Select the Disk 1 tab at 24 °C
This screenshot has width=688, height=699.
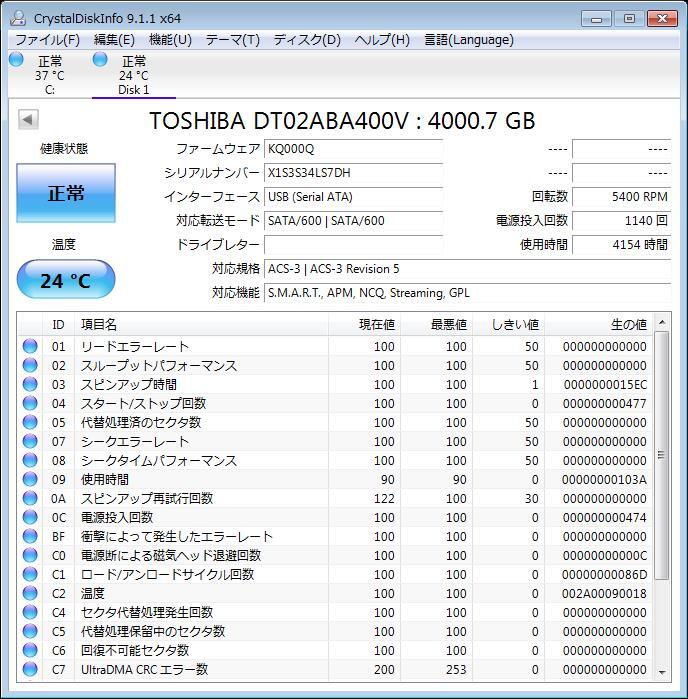134,74
